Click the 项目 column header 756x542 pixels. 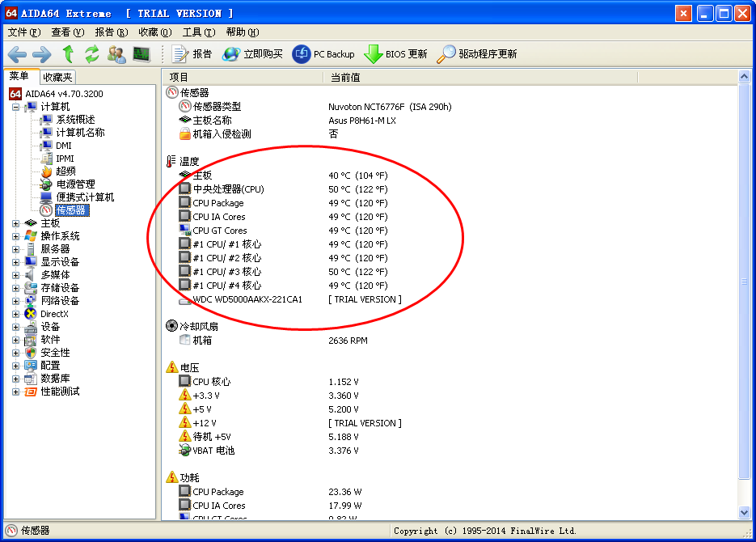point(243,78)
